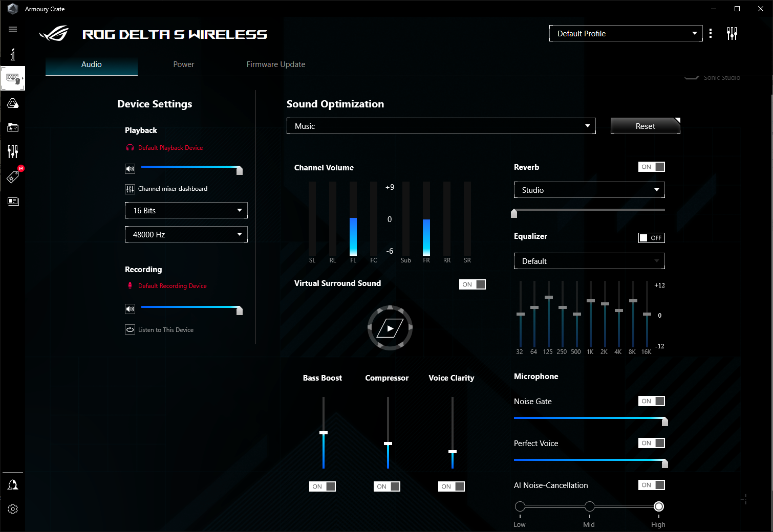773x532 pixels.
Task: Click the recording volume speaker icon
Action: coord(130,309)
